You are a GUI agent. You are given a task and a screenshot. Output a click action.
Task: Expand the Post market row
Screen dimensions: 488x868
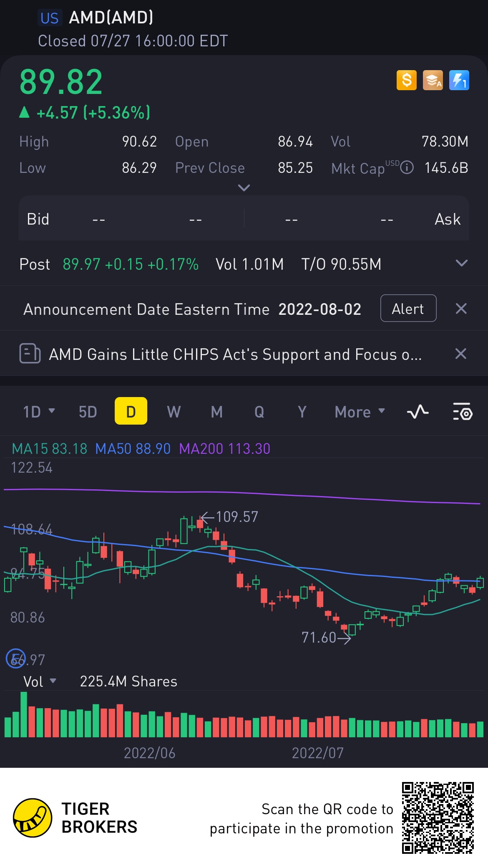461,263
